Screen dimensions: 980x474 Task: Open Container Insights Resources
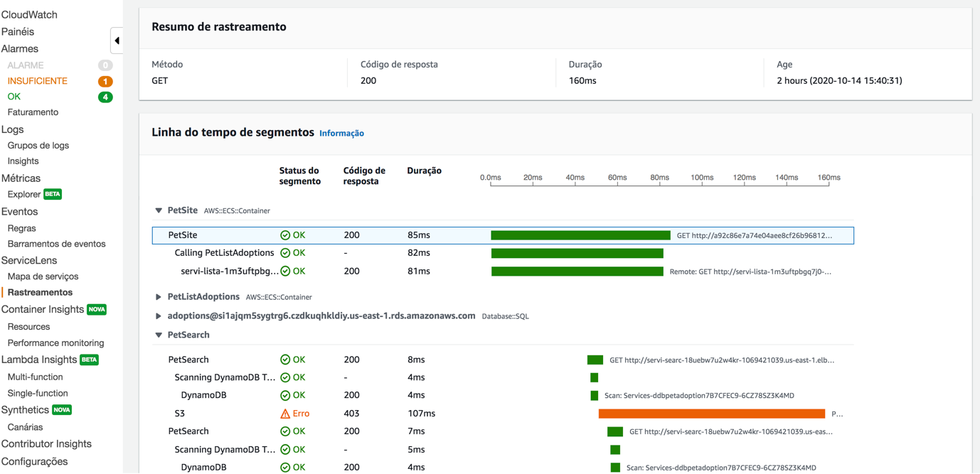pos(28,327)
